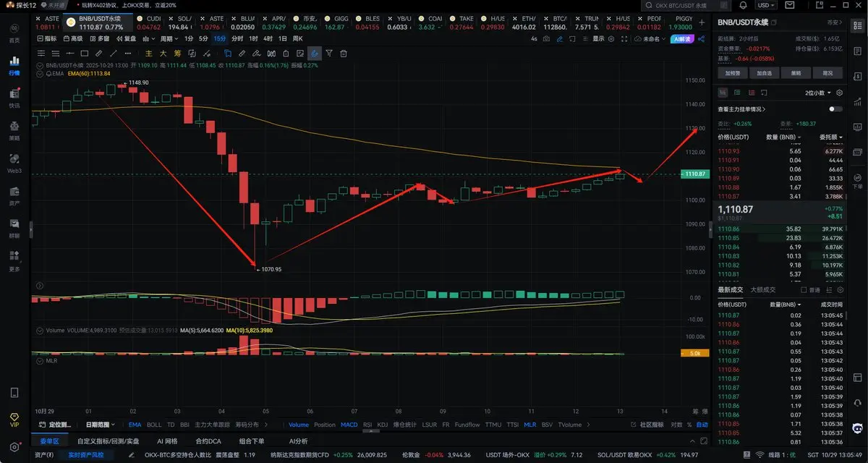Click the 加预警 button
Viewport: 868px width, 463px height.
(732, 73)
